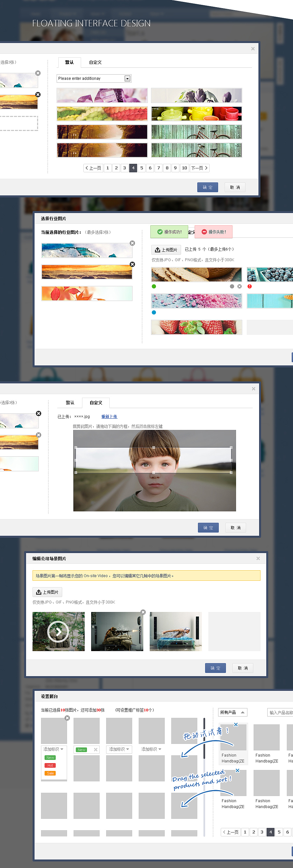Select the swimmer scene thumbnail
This screenshot has height=868, width=293.
click(176, 632)
